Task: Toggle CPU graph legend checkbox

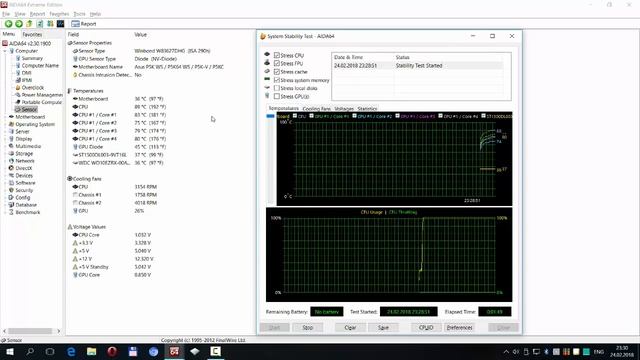Action: [295, 116]
